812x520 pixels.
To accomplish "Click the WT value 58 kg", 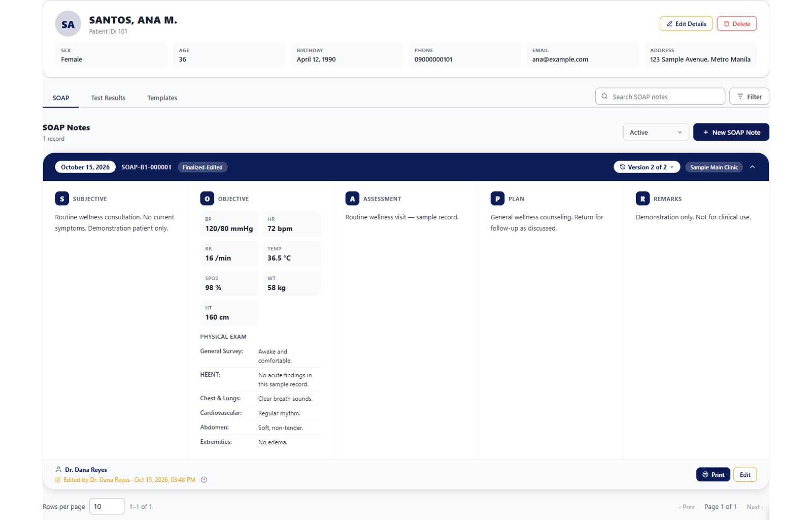I will tap(277, 287).
